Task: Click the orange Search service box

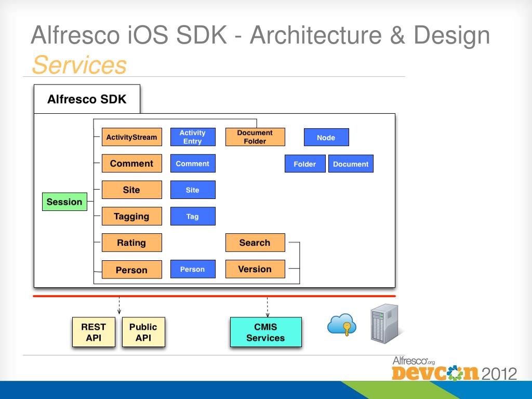Action: click(x=255, y=243)
